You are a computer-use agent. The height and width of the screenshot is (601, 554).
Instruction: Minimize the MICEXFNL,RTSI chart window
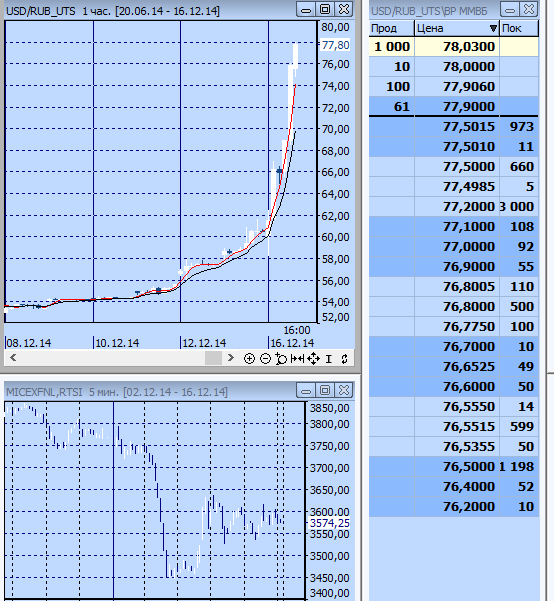click(306, 391)
